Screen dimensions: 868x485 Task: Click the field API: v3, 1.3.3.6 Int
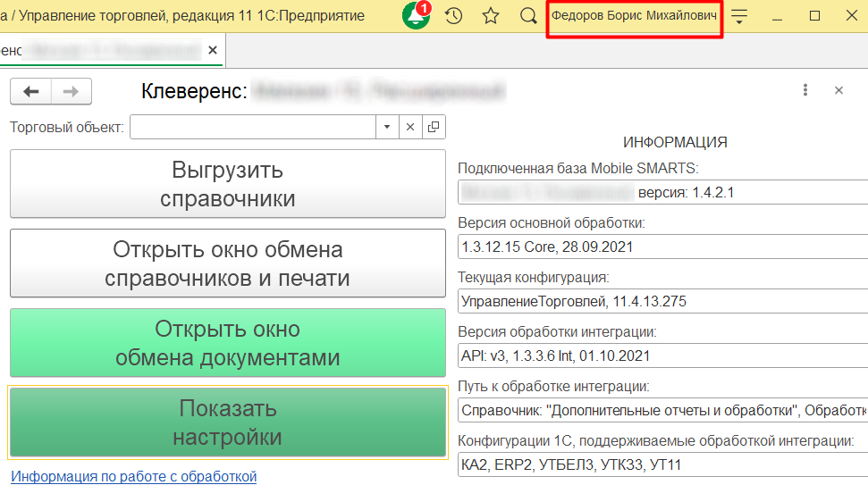pos(662,355)
